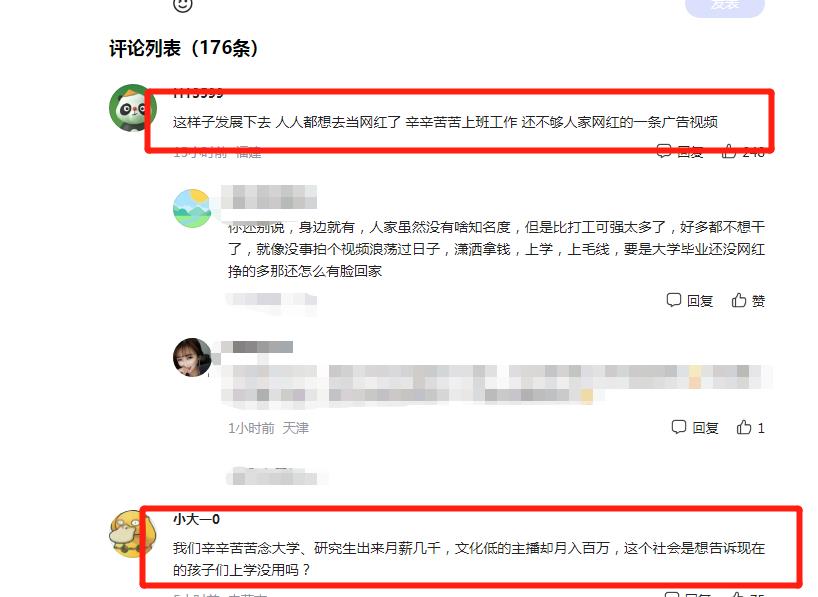
Task: Click the blurred username beside woman avatar
Action: pos(257,347)
